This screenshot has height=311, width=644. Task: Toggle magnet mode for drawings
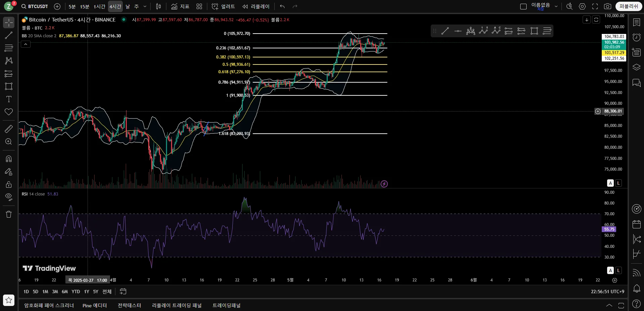pos(9,159)
